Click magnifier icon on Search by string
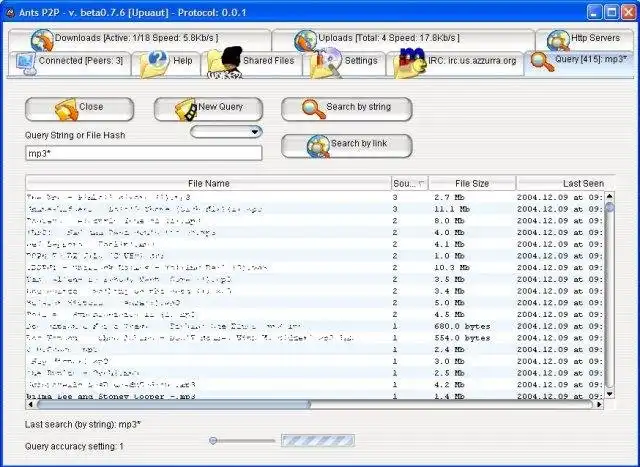 pyautogui.click(x=313, y=109)
